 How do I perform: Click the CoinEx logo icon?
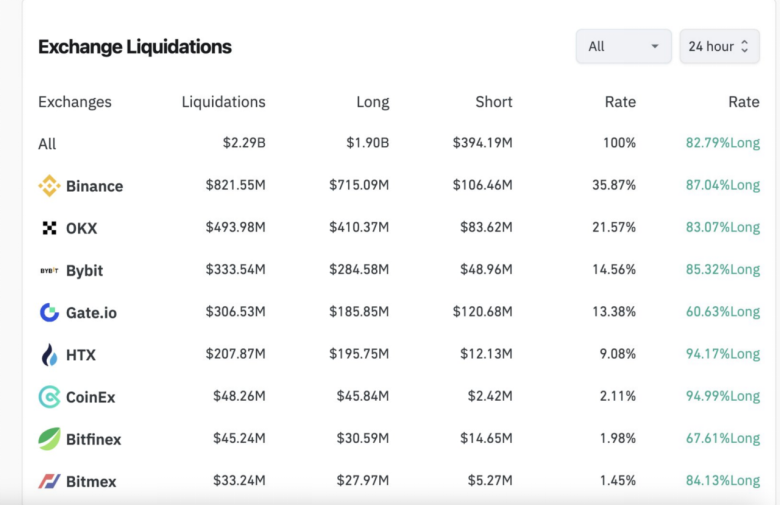(x=49, y=397)
